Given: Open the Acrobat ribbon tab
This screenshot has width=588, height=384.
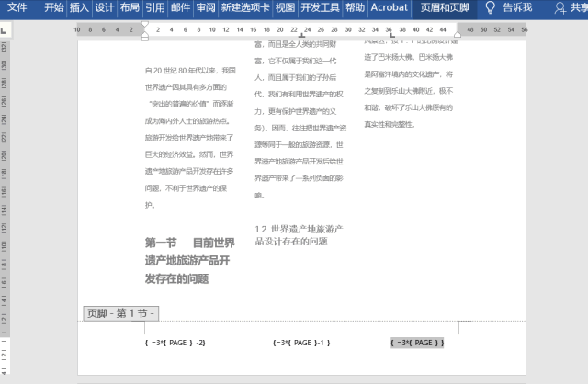Looking at the screenshot, I should pos(390,7).
